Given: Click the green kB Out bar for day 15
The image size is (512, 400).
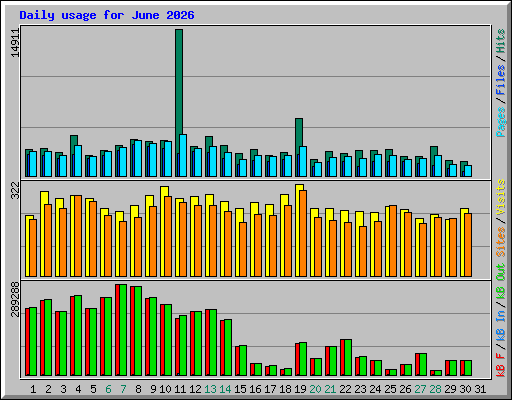Looking at the screenshot, I should [243, 360].
